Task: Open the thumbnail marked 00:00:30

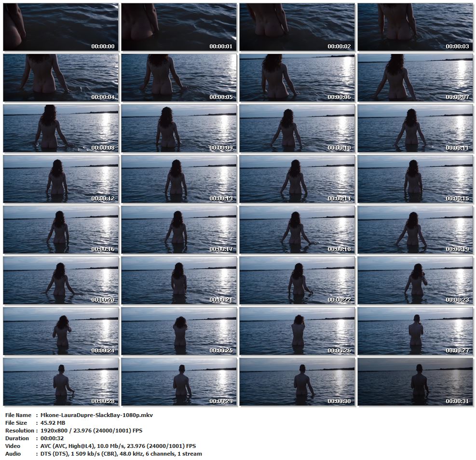Action: (297, 382)
